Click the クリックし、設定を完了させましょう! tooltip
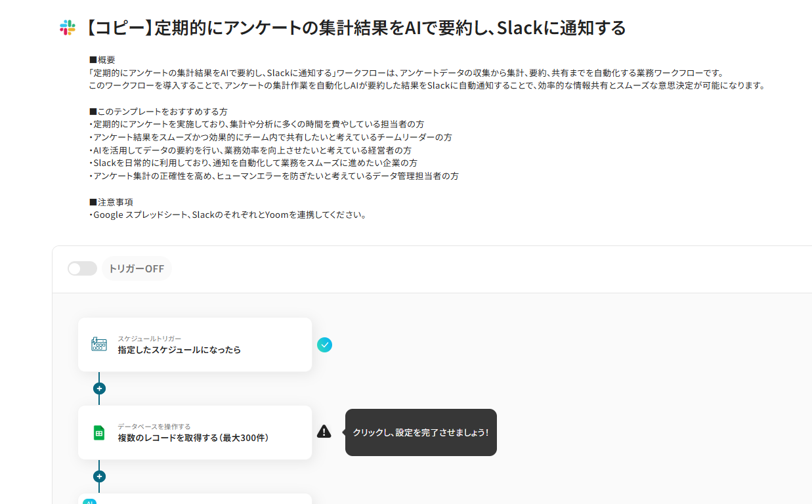This screenshot has width=812, height=504. [x=421, y=432]
